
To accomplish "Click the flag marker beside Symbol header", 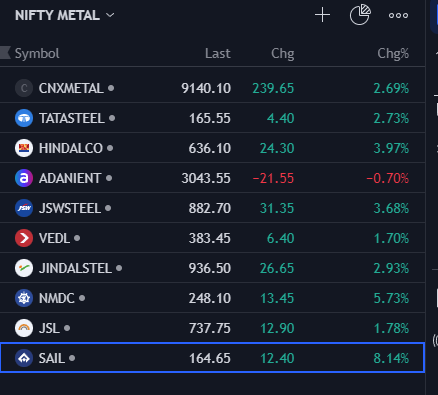I will 5,53.
